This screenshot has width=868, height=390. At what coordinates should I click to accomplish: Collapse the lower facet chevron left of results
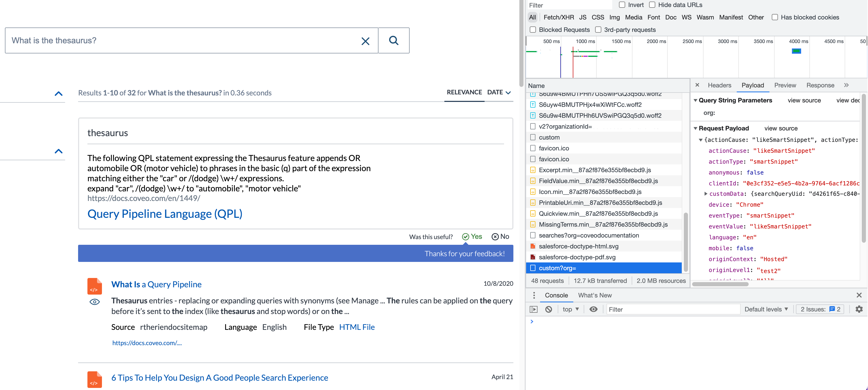click(59, 151)
